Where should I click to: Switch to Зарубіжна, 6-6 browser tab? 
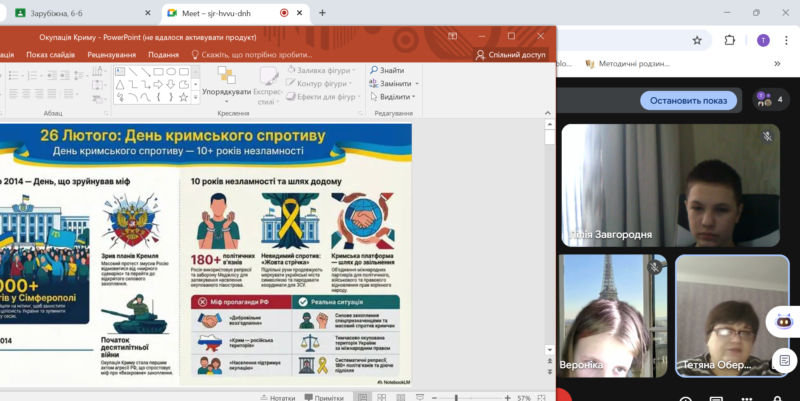(x=70, y=13)
